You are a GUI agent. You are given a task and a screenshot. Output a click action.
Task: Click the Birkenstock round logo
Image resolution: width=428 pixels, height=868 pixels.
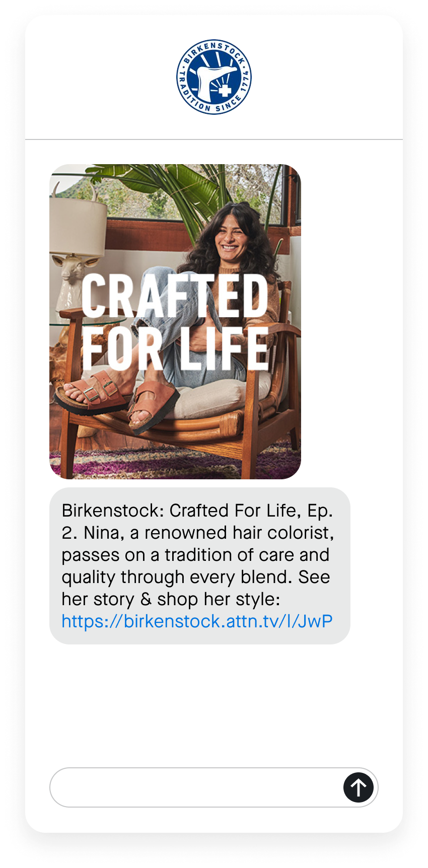coord(214,77)
